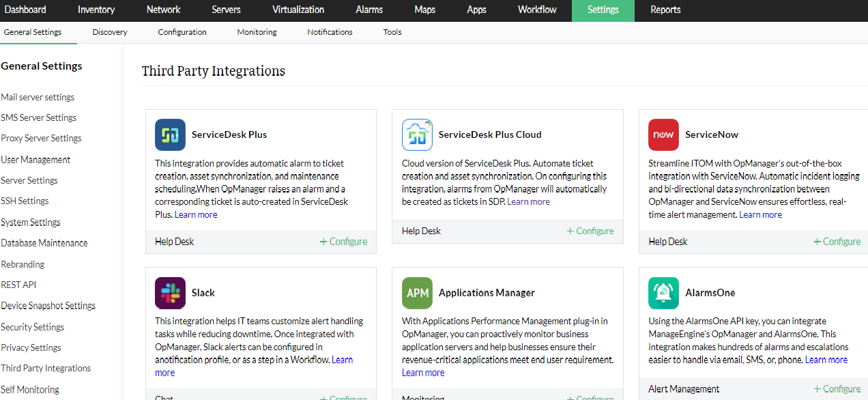Click the AlarmsOne bell icon
Viewport: 868px width, 400px height.
tap(663, 293)
